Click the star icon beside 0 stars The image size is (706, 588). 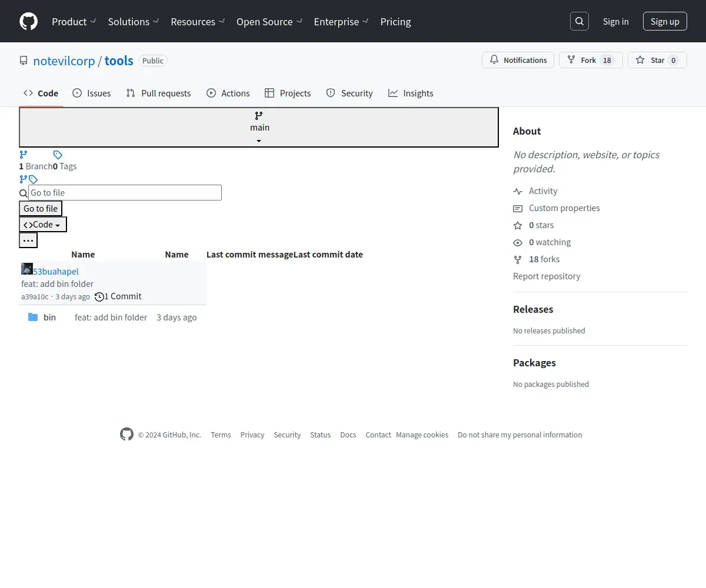[518, 225]
